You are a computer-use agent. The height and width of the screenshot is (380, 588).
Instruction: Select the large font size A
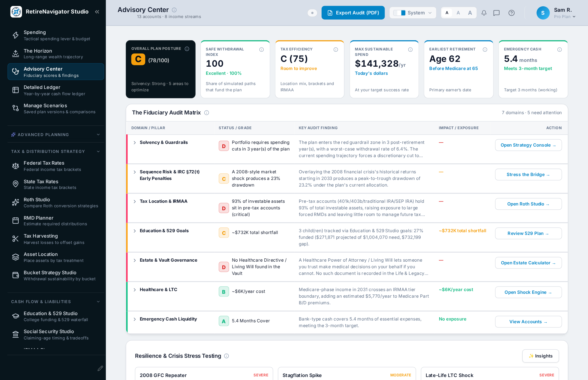(470, 13)
